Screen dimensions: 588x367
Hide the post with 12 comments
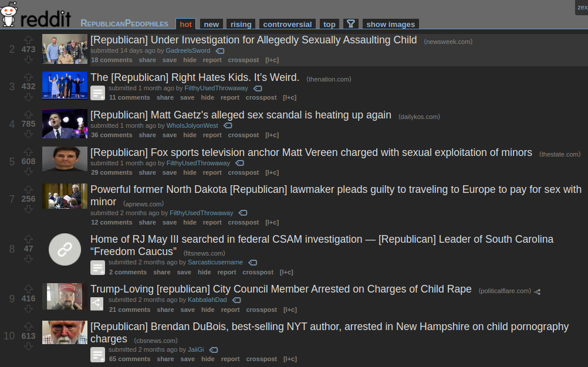tap(190, 222)
